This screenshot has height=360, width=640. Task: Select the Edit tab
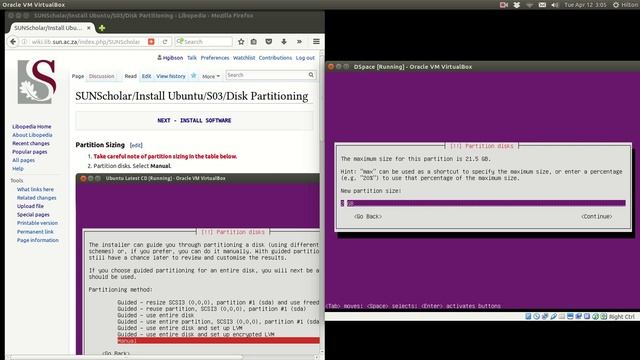click(x=146, y=76)
